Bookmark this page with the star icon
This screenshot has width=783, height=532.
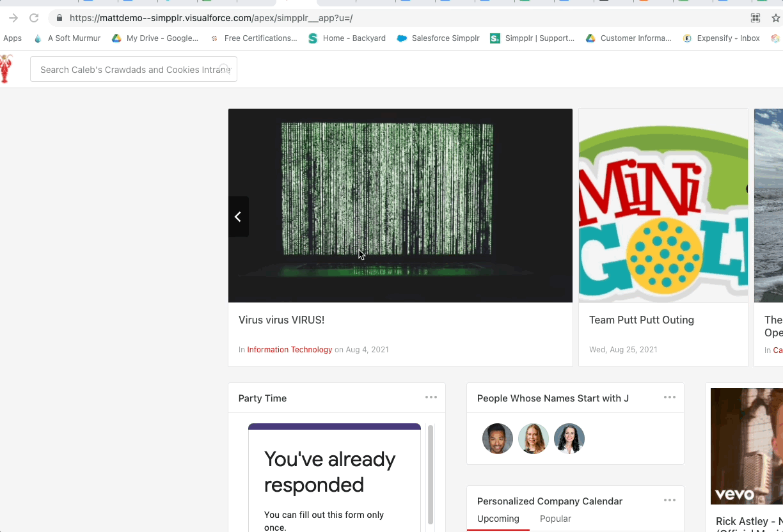pos(776,18)
